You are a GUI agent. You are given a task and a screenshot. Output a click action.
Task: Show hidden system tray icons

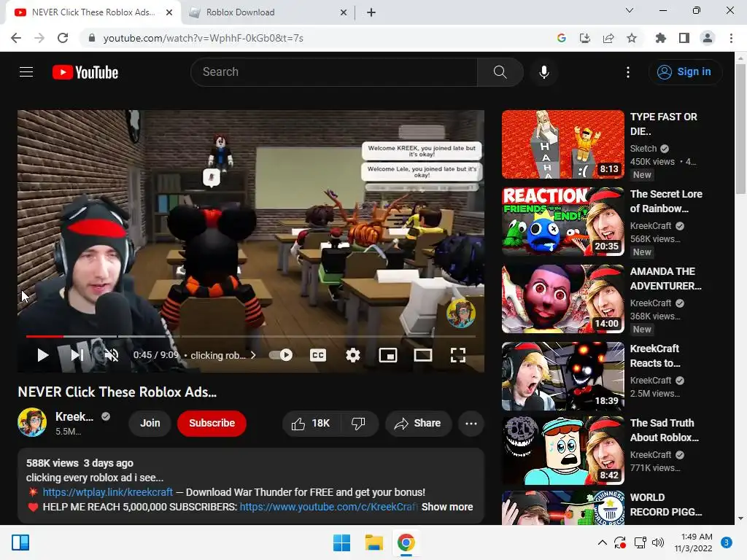[602, 542]
